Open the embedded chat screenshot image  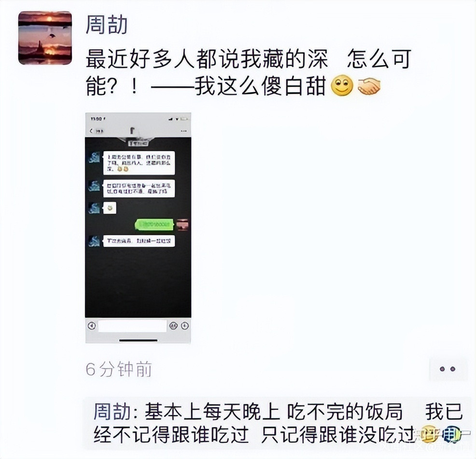138,228
